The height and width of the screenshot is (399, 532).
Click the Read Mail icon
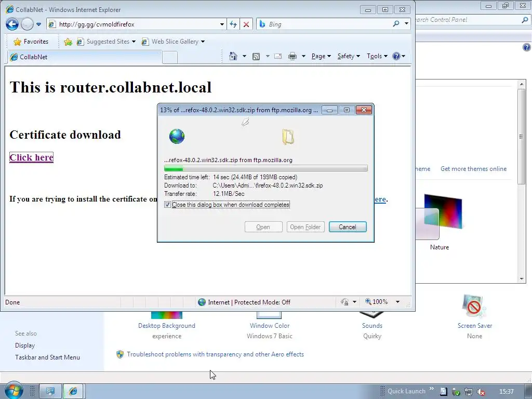(x=278, y=56)
